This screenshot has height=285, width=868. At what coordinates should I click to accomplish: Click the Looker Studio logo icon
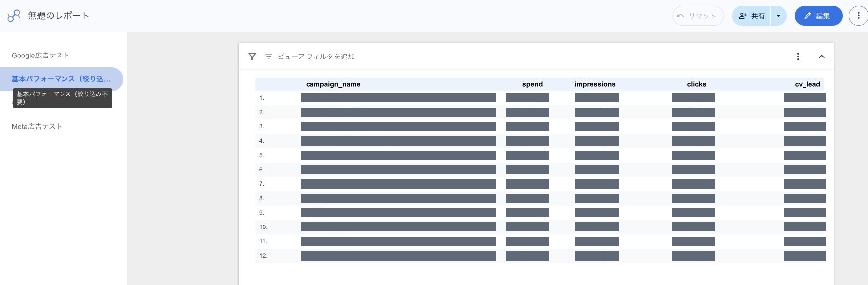coord(14,16)
